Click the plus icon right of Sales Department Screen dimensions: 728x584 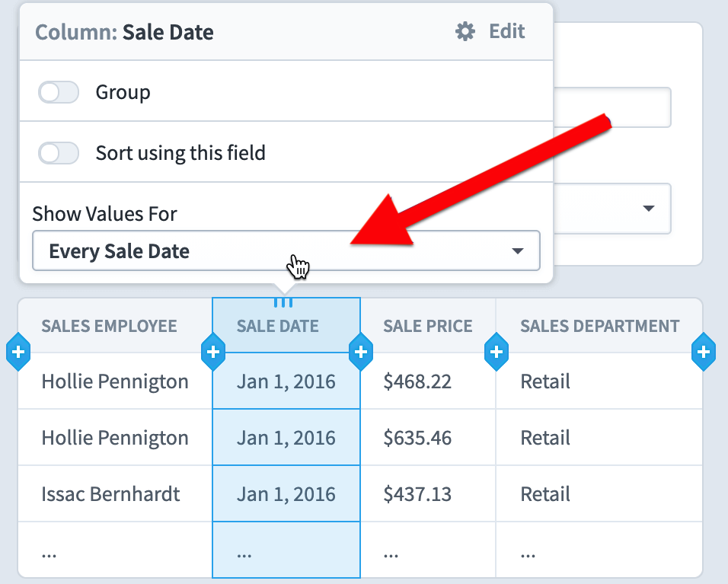click(x=704, y=352)
